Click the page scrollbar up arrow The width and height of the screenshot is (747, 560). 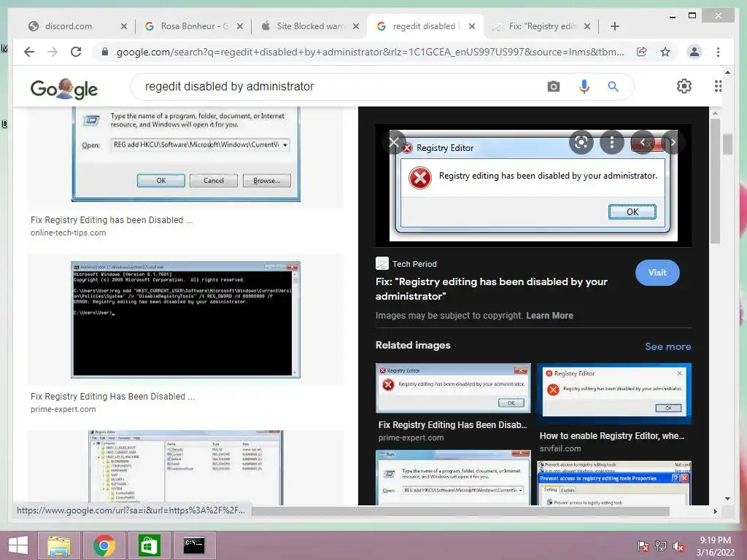point(727,72)
